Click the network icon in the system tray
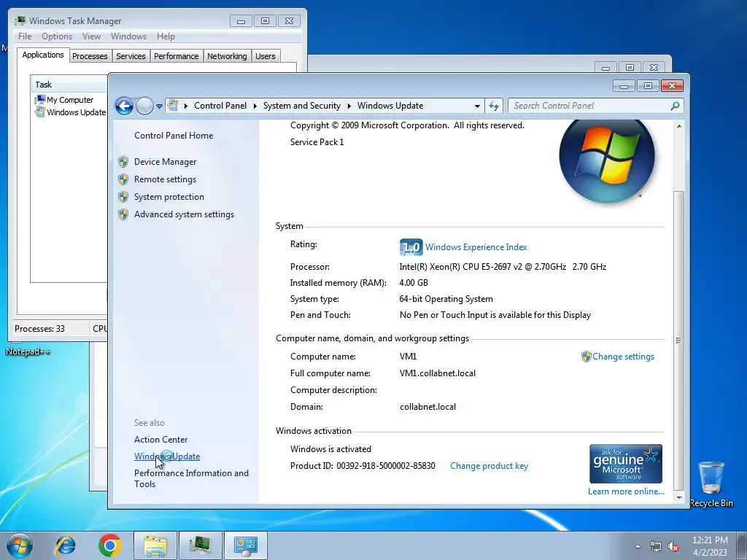The image size is (747, 560). point(656,547)
